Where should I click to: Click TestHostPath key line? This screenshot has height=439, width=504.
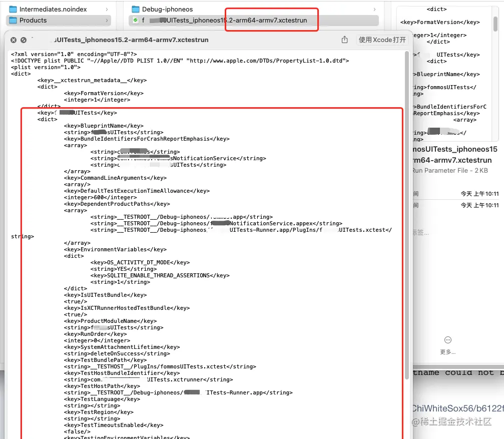coord(102,386)
